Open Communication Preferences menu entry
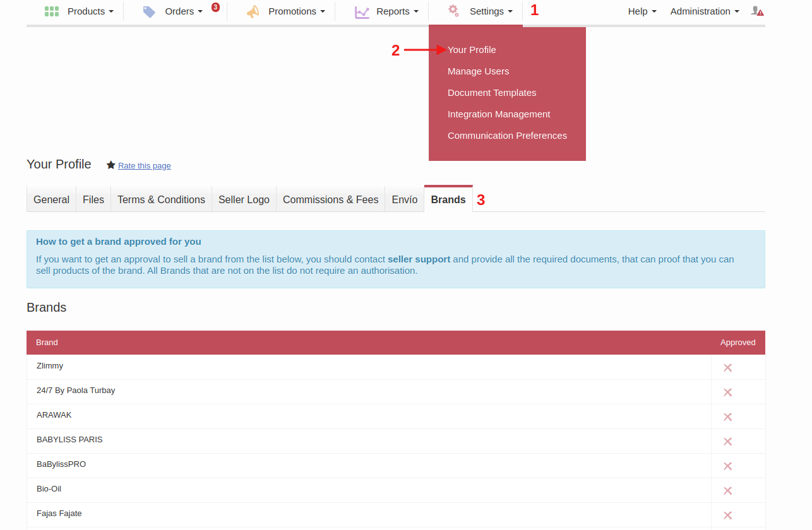The height and width of the screenshot is (530, 812). pos(507,136)
